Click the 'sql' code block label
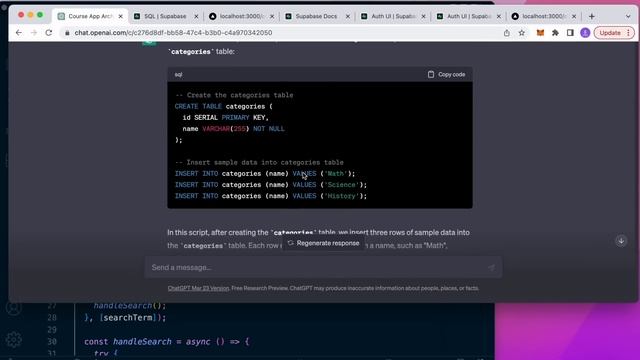Screen dimensions: 640x360 (178, 74)
